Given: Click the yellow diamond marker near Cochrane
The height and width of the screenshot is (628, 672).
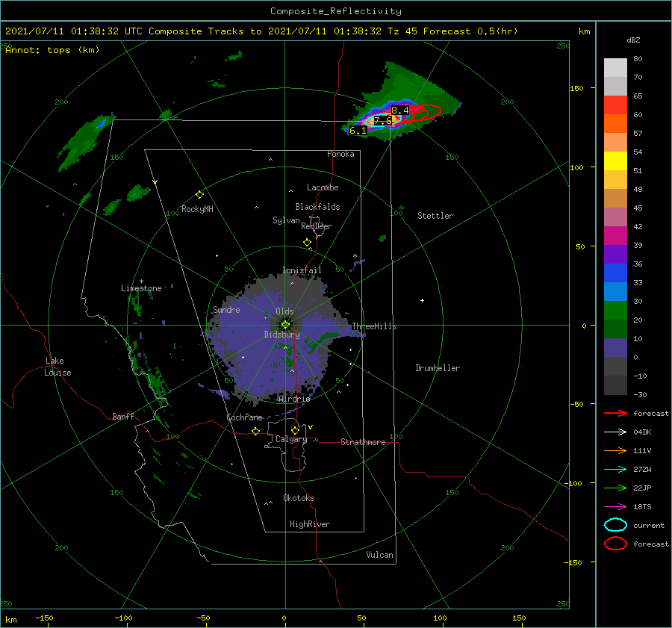Looking at the screenshot, I should coord(256,431).
